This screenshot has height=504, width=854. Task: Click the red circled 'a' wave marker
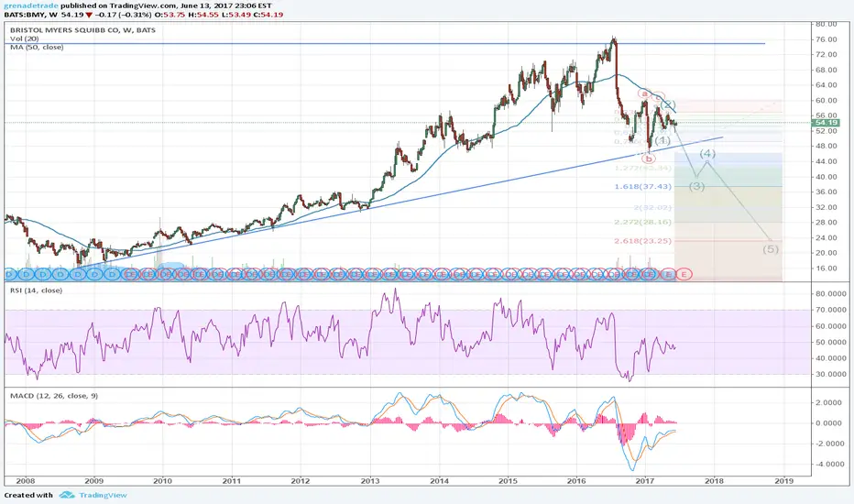pos(645,93)
